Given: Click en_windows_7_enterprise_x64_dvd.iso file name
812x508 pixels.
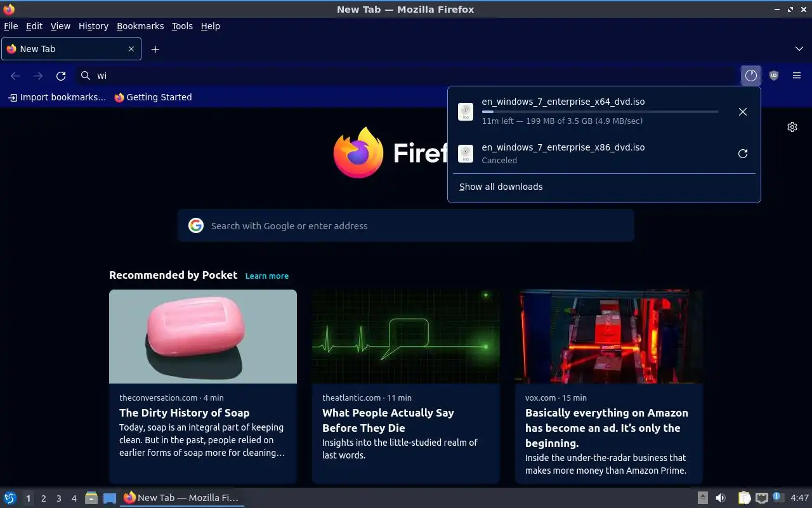Looking at the screenshot, I should [x=563, y=102].
